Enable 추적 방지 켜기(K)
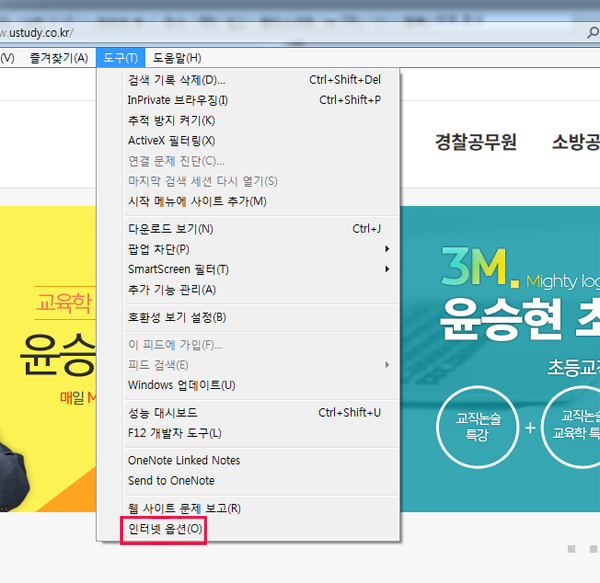Viewport: 600px width, 583px height. 171,121
